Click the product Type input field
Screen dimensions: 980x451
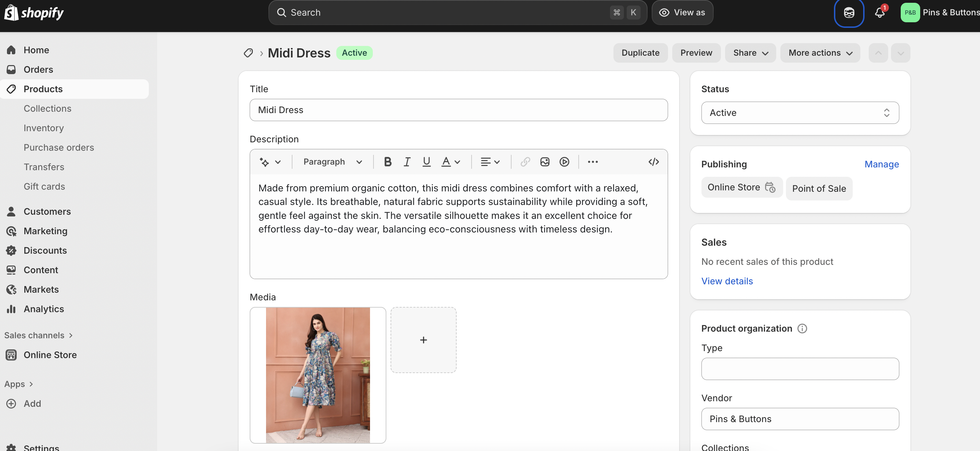click(800, 369)
